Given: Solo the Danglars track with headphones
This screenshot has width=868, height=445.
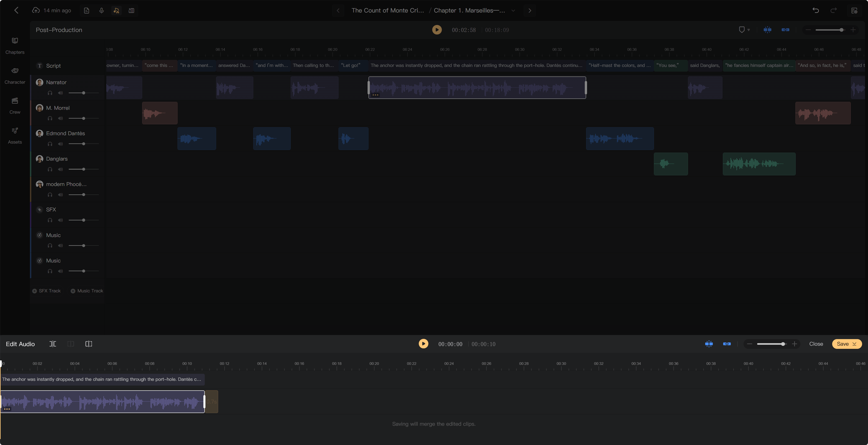Looking at the screenshot, I should point(50,170).
